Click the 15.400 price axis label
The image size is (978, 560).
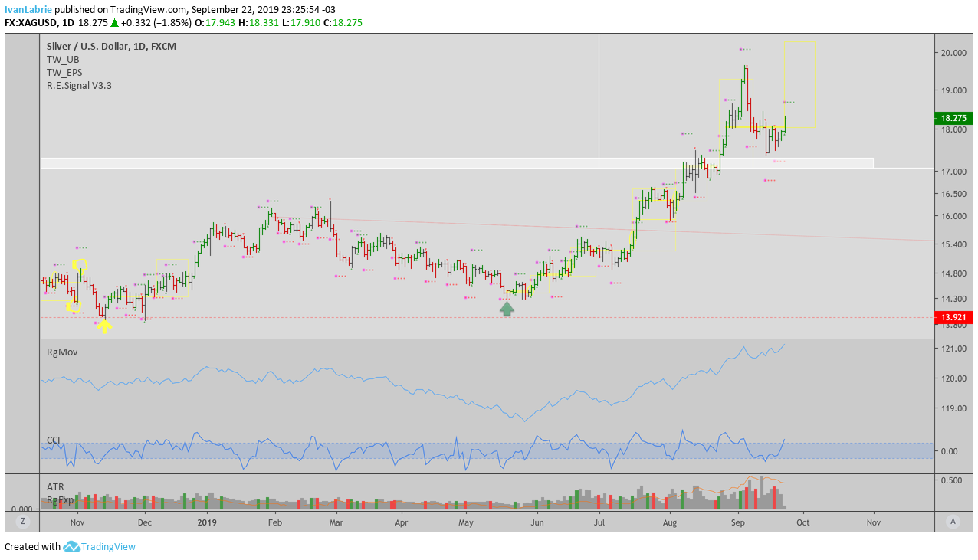click(x=953, y=244)
